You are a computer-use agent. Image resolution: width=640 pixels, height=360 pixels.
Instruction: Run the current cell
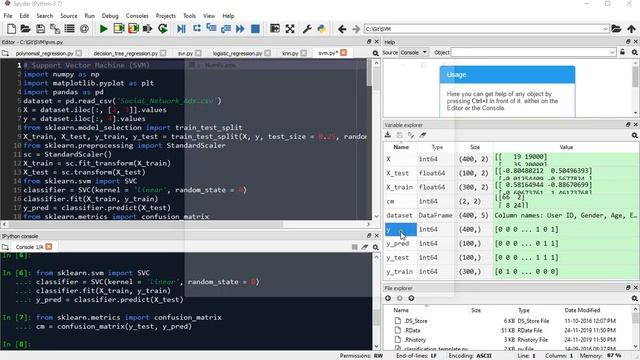point(119,29)
